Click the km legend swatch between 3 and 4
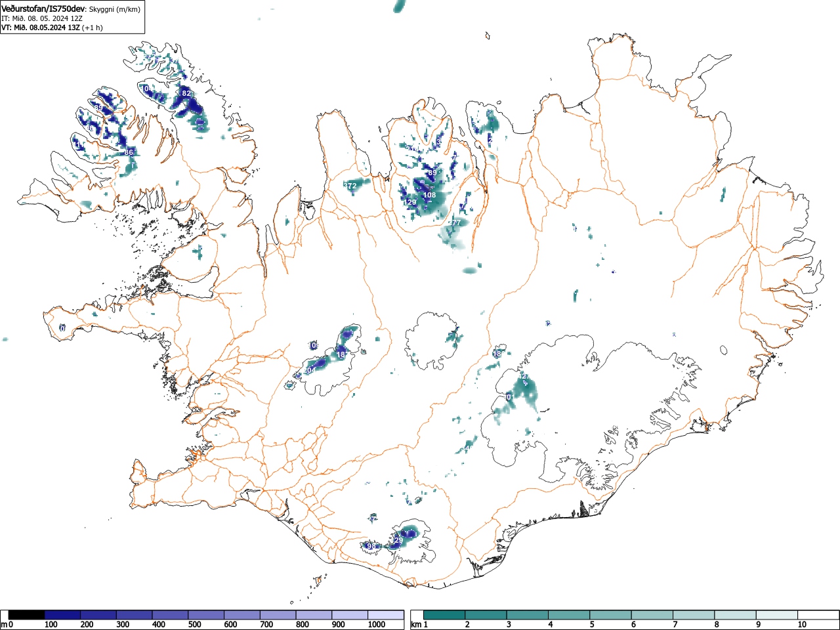Viewport: 840px width, 630px height. coord(528,615)
